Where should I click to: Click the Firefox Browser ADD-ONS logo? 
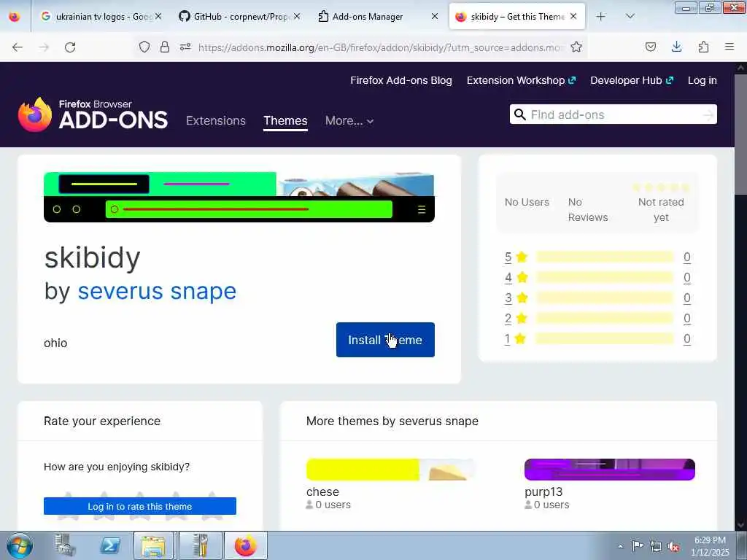[x=93, y=114]
